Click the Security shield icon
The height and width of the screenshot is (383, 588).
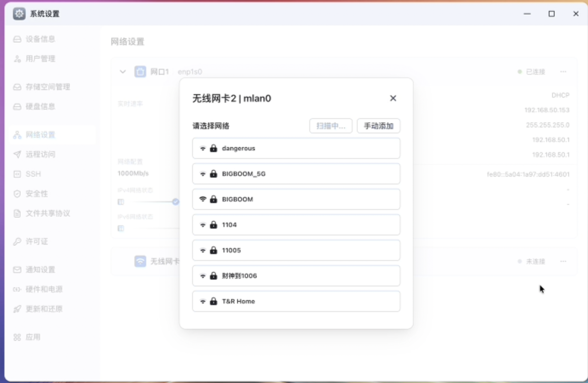tap(17, 194)
